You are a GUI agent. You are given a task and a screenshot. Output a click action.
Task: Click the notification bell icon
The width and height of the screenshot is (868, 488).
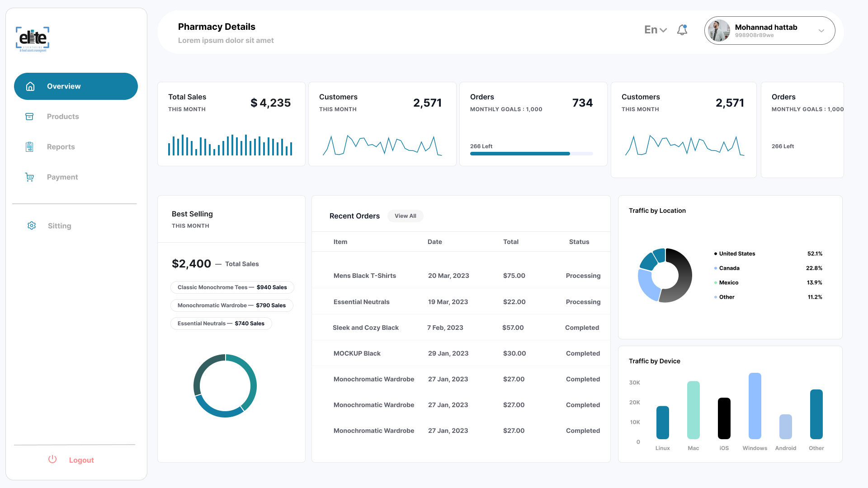(x=682, y=30)
